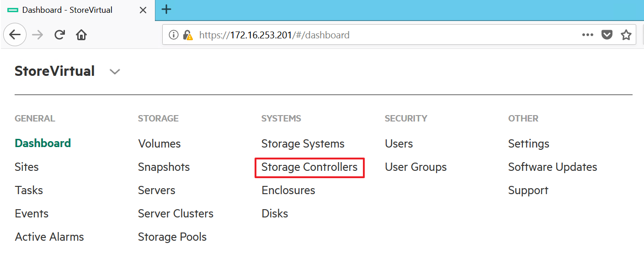The height and width of the screenshot is (280, 644).
Task: Click the site information icon in address bar
Action: [x=173, y=35]
